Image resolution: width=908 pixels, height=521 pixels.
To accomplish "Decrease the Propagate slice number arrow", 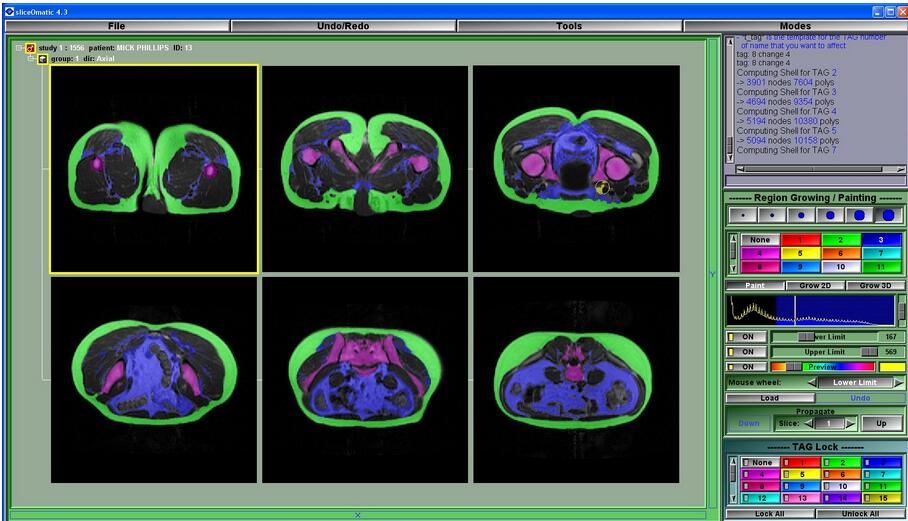I will coord(809,423).
